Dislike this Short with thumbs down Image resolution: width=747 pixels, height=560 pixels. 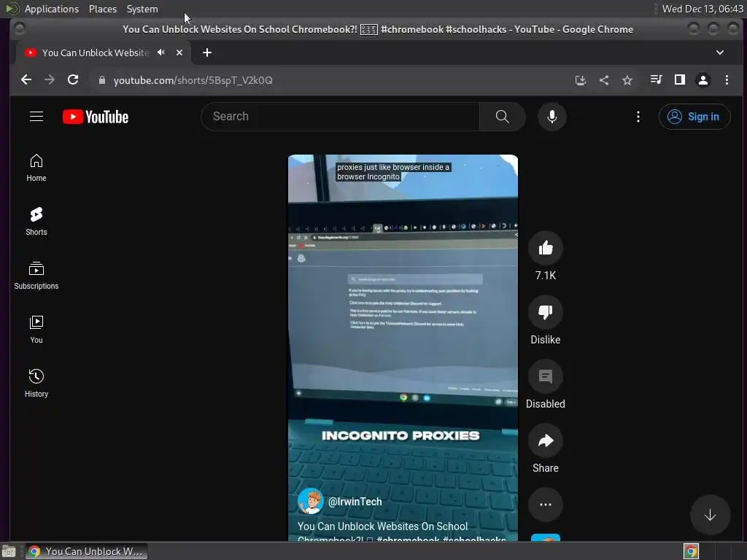click(x=546, y=312)
